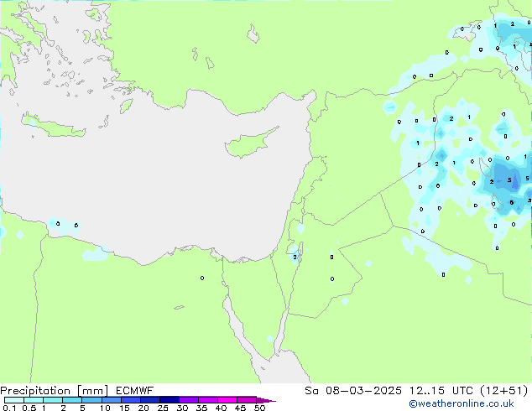Click the 0.5–1 mm legend color swatch
The height and width of the screenshot is (411, 532).
click(x=34, y=400)
